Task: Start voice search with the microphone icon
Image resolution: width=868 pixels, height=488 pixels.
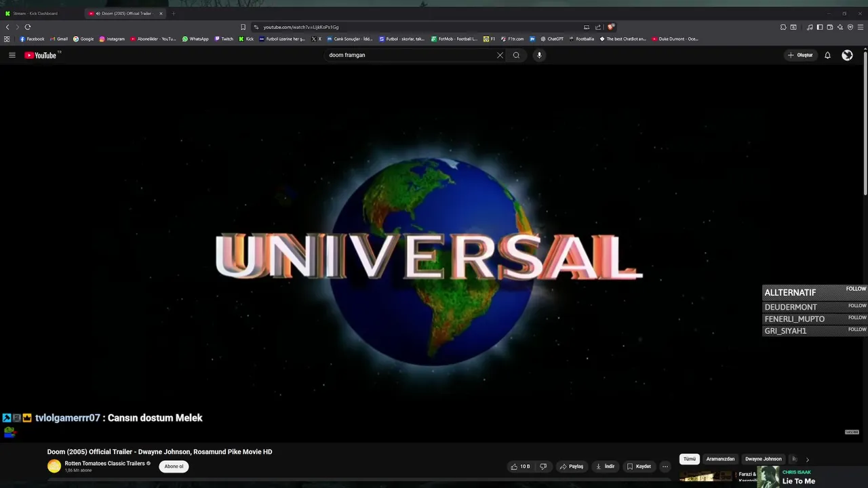Action: pos(539,55)
